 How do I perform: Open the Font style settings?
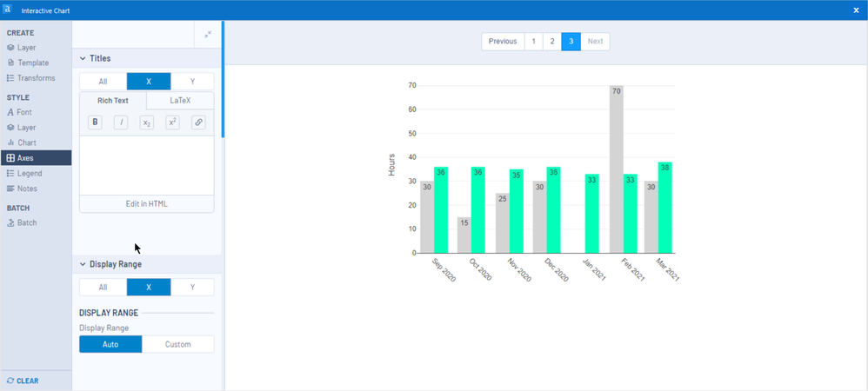[19, 112]
